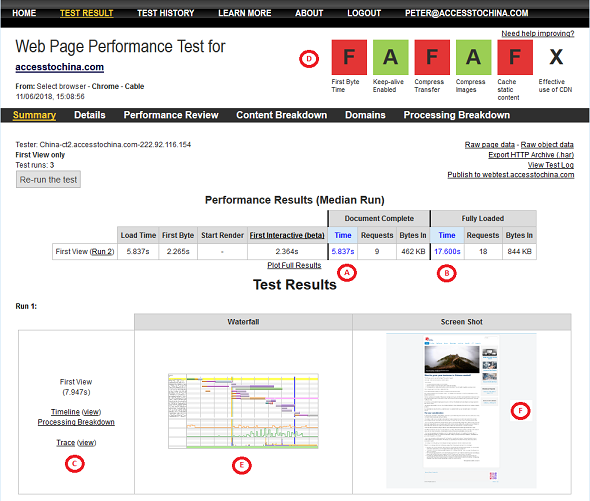Open the Raw page data link
Screen dimensions: 590x501
[x=490, y=145]
